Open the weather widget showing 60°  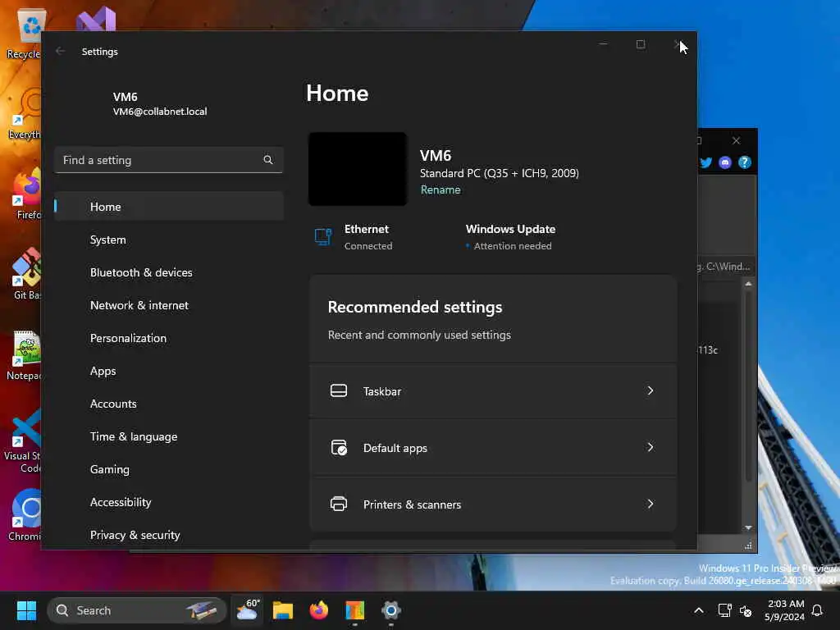pos(248,610)
